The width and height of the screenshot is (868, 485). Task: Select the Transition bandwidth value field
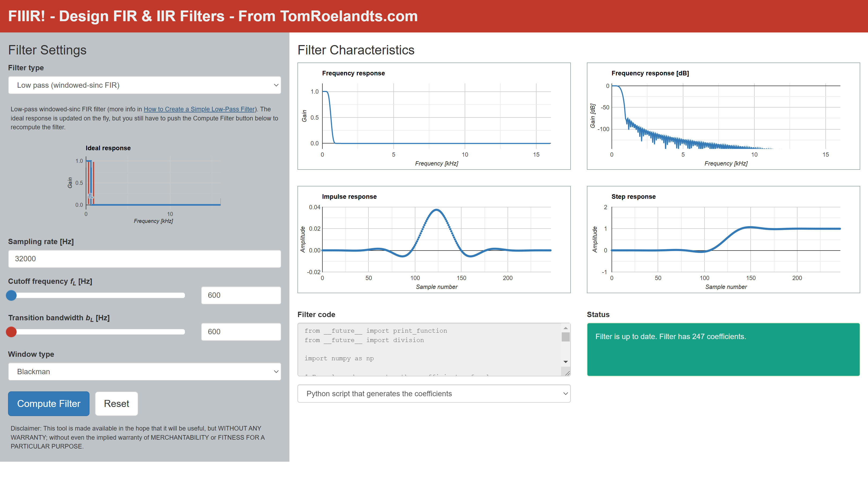coord(241,332)
